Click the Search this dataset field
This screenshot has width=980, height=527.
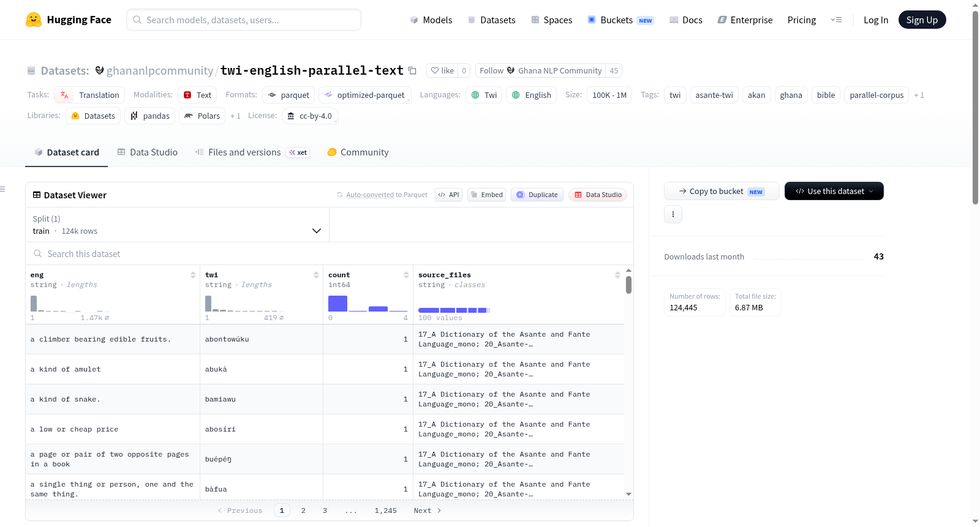click(329, 253)
